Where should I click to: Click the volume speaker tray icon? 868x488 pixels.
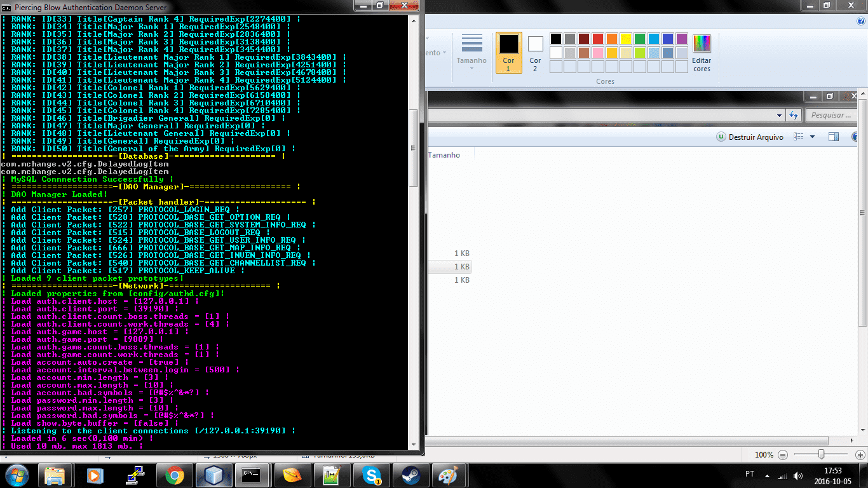(797, 475)
